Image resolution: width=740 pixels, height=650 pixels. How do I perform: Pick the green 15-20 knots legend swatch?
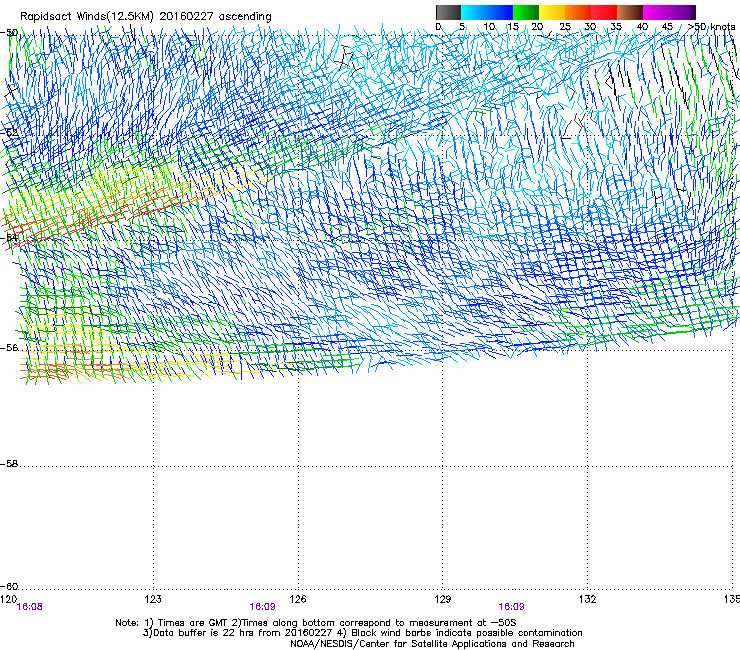coord(526,12)
